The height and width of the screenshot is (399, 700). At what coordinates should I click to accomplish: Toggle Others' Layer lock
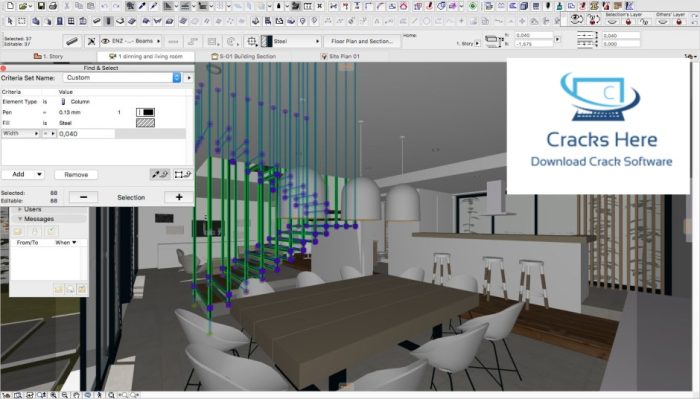679,22
